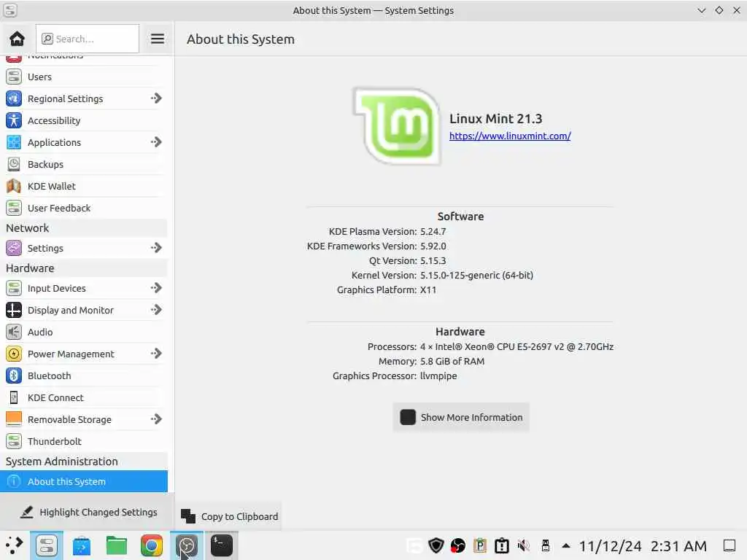Expand the Input Devices arrow
This screenshot has height=560, width=747.
click(156, 288)
